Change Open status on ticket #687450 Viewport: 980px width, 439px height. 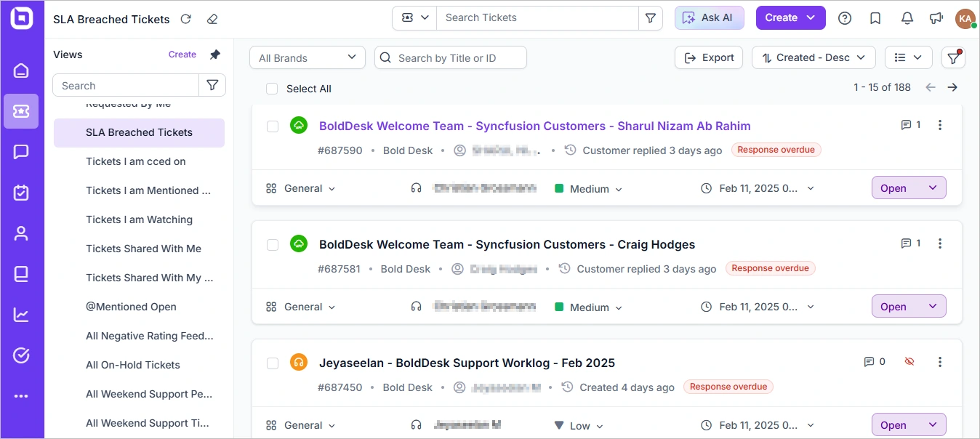(909, 425)
